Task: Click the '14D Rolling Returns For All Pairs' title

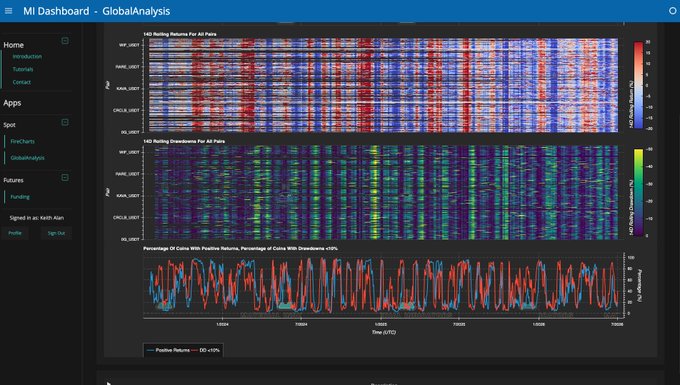Action: 180,34
